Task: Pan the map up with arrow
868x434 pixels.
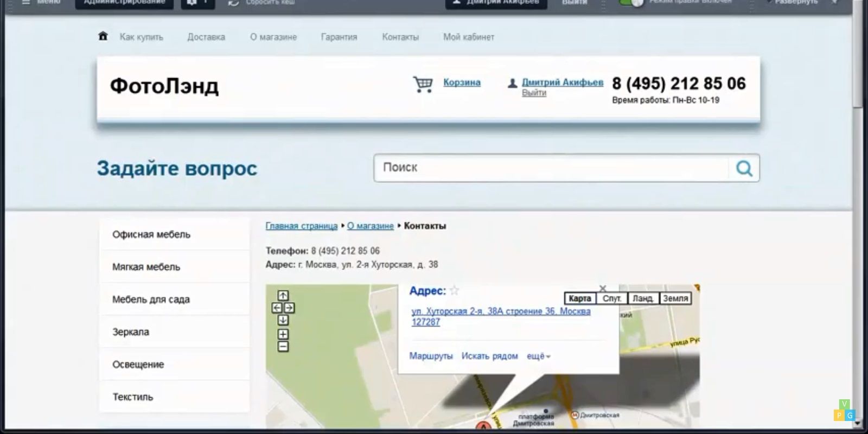Action: click(283, 296)
